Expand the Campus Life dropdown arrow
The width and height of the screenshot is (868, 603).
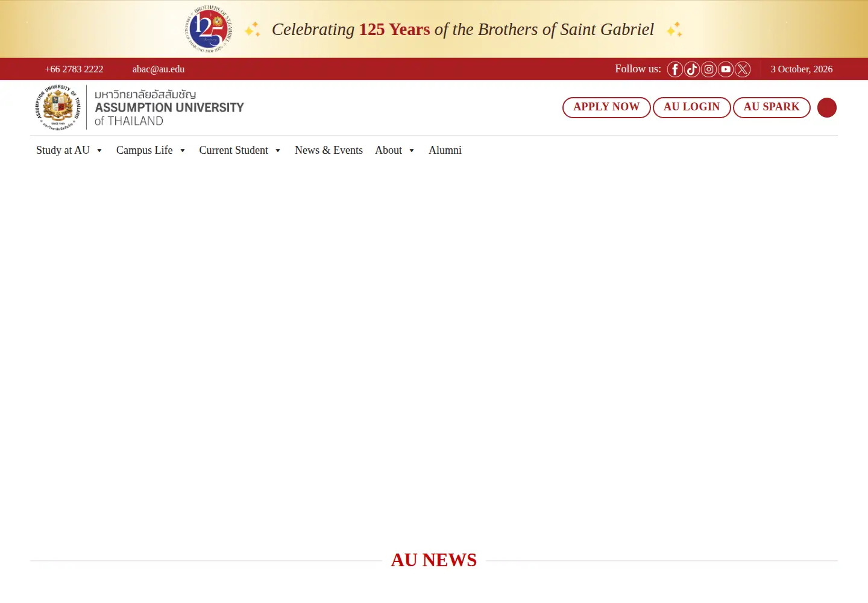(183, 151)
